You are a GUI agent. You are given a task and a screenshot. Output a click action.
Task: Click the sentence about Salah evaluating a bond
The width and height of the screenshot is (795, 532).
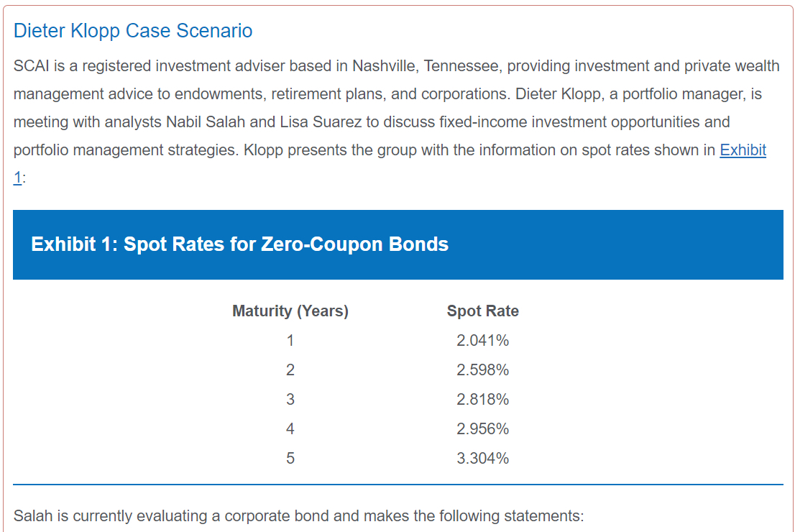[299, 516]
